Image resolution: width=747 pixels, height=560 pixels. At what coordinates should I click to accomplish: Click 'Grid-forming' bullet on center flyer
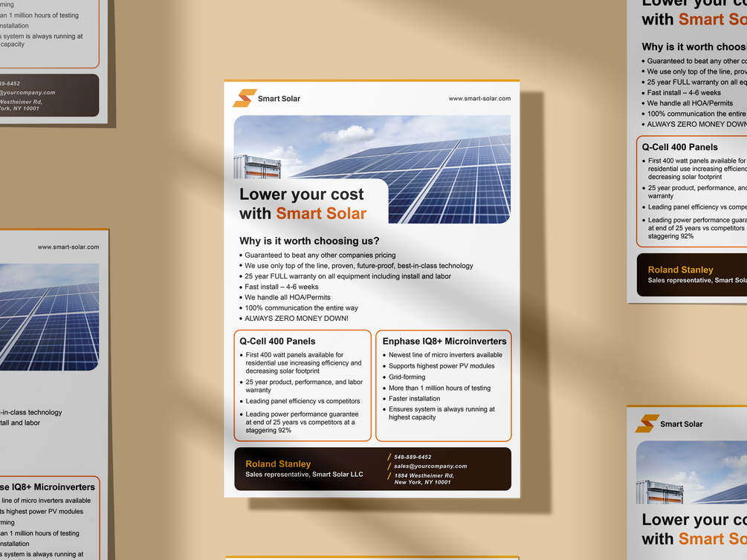[407, 377]
